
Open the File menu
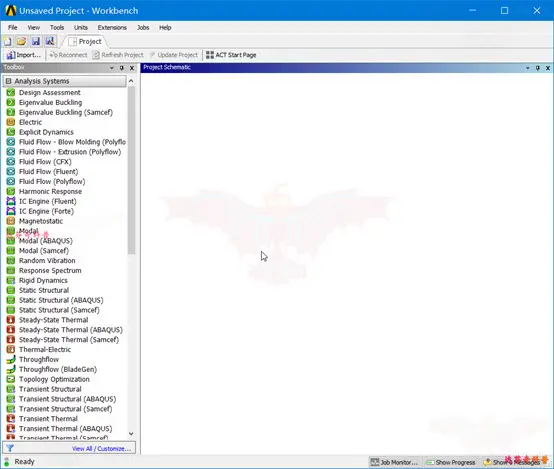(13, 28)
